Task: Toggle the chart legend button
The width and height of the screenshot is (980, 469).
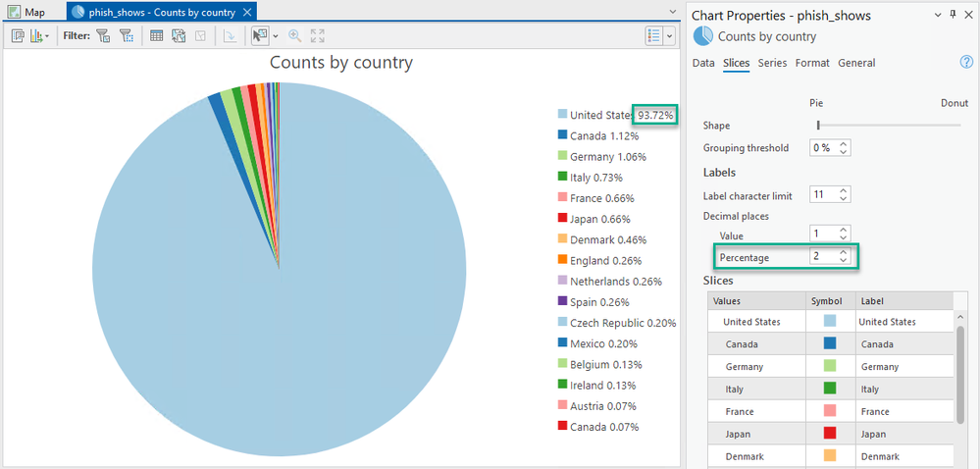Action: (x=653, y=36)
